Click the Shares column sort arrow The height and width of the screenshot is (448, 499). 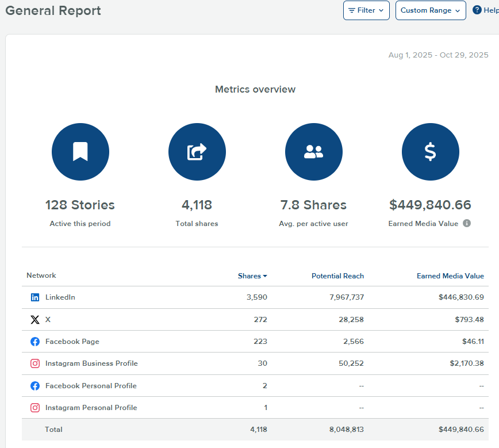click(265, 275)
